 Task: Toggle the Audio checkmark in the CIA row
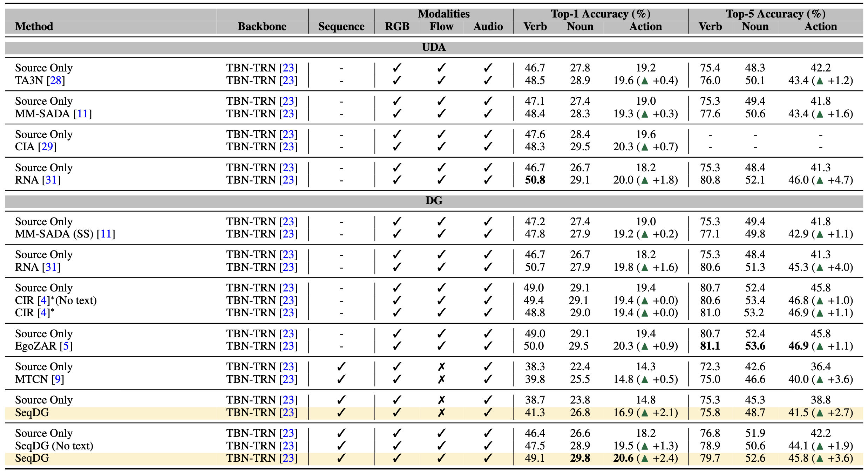(x=488, y=146)
